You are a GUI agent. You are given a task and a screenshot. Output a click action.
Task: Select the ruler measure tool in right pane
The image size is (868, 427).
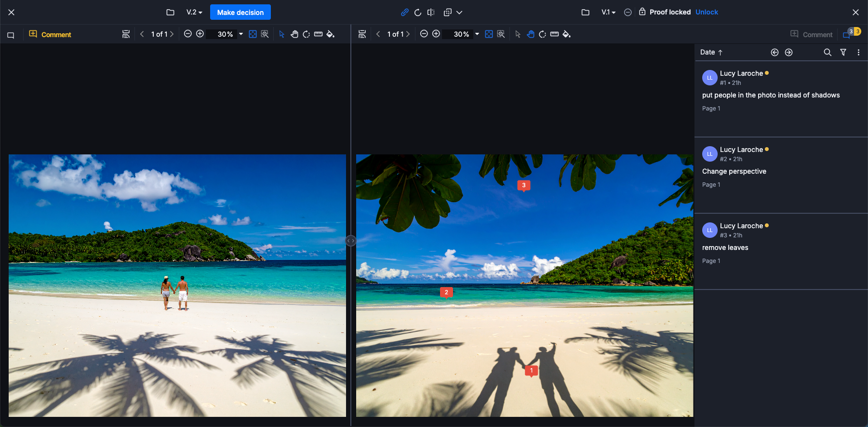pos(554,34)
